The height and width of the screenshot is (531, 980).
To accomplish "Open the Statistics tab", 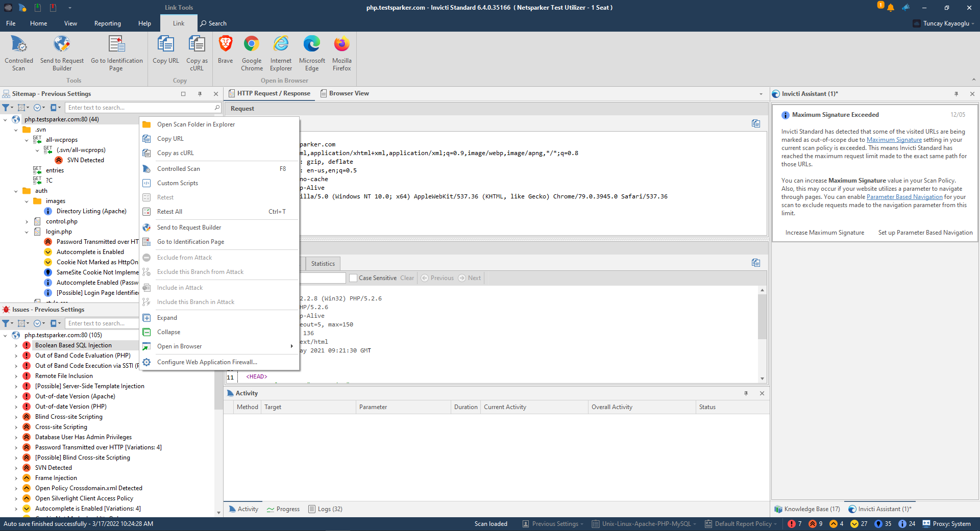I will [x=323, y=264].
